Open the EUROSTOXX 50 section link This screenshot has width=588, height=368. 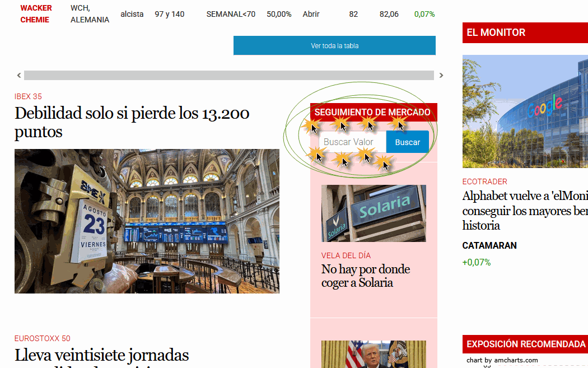point(43,338)
